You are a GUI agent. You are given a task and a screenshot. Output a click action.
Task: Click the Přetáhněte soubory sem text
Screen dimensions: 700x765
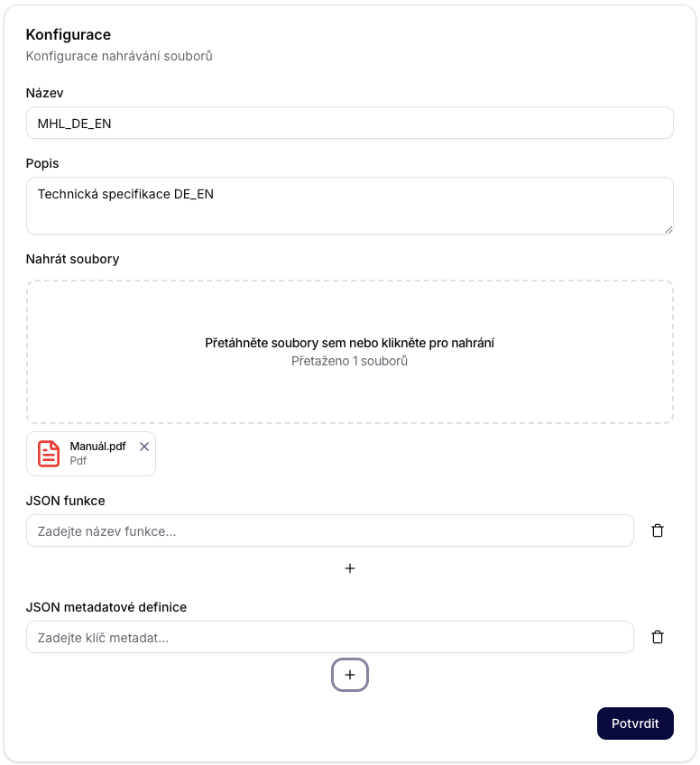click(x=350, y=343)
